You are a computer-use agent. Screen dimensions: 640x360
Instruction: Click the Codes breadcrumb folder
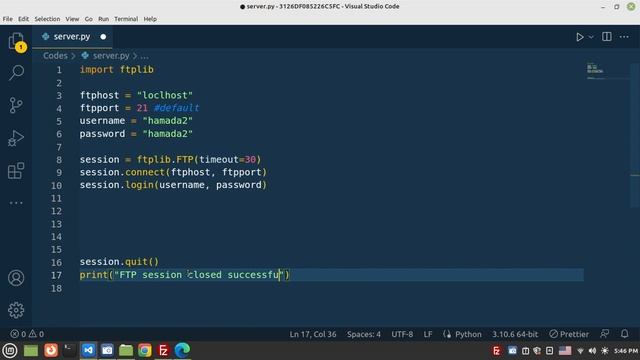55,56
